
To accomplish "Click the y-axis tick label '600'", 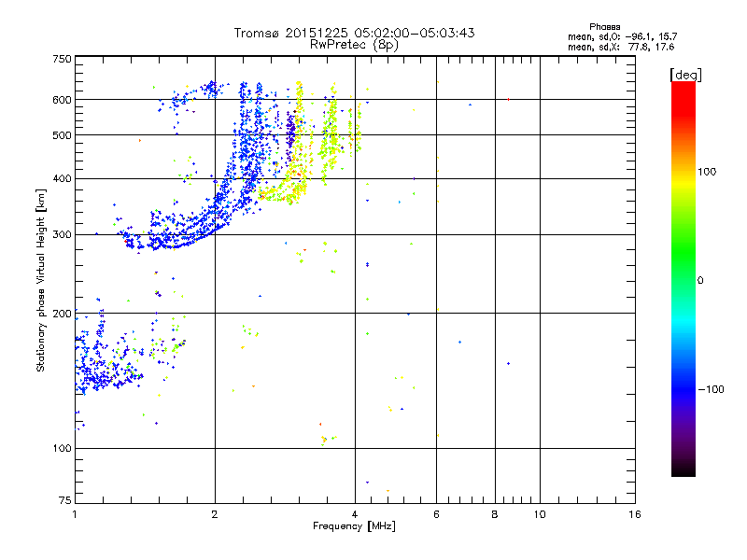I will click(62, 100).
